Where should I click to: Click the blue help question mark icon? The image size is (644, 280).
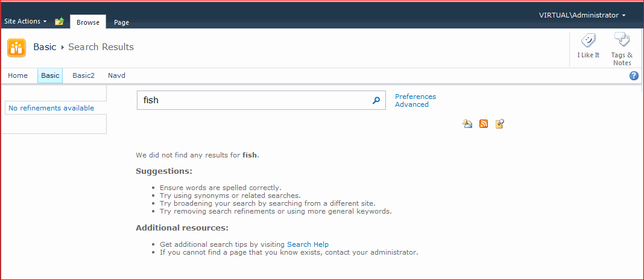pyautogui.click(x=634, y=76)
